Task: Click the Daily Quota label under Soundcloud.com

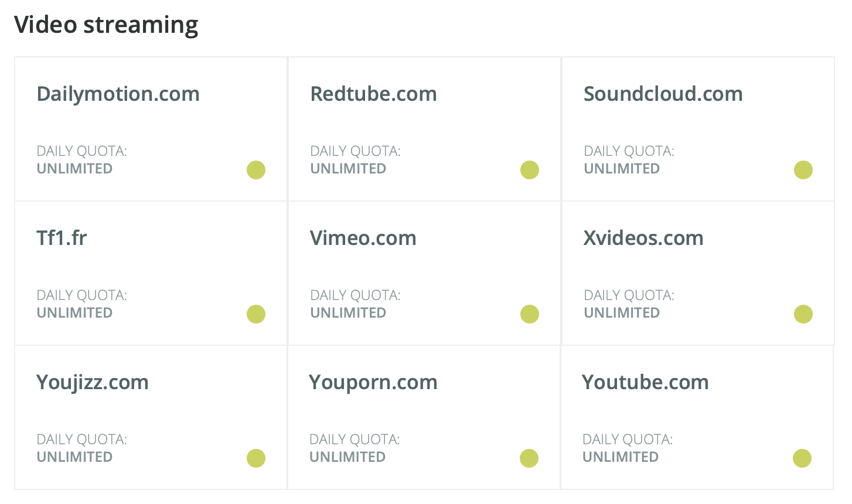Action: click(629, 151)
